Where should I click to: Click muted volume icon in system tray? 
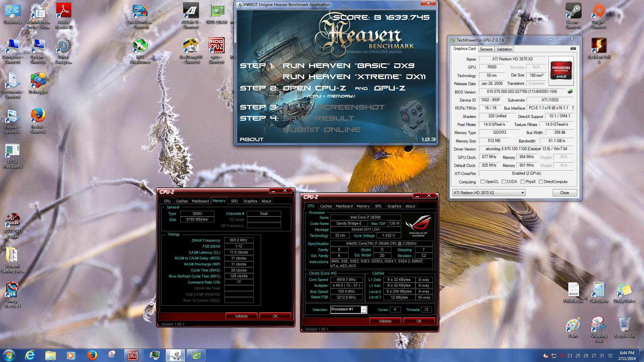[546, 356]
